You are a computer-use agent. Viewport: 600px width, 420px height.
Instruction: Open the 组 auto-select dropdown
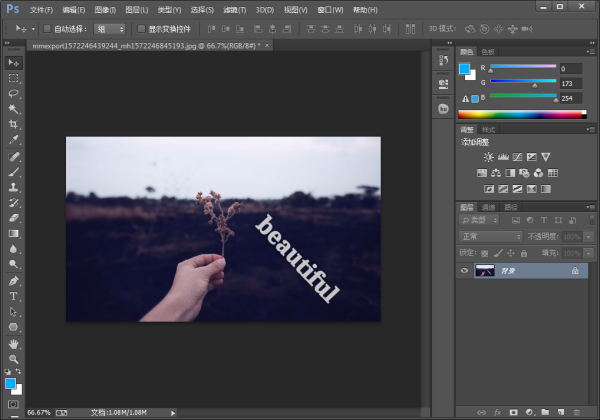point(110,29)
